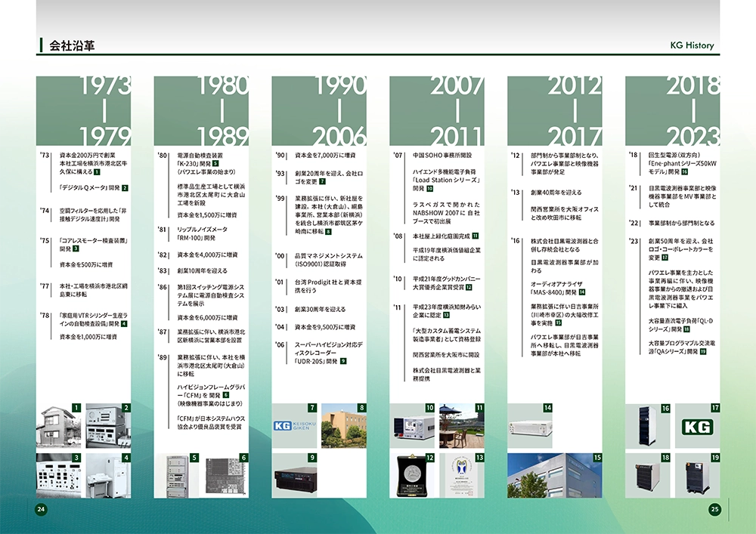Click the 1973–1979 decade header

[x=84, y=110]
